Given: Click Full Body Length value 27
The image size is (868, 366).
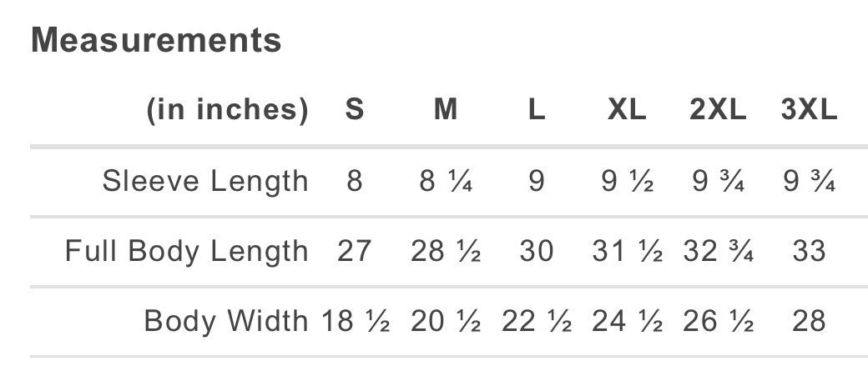Looking at the screenshot, I should pyautogui.click(x=354, y=251).
